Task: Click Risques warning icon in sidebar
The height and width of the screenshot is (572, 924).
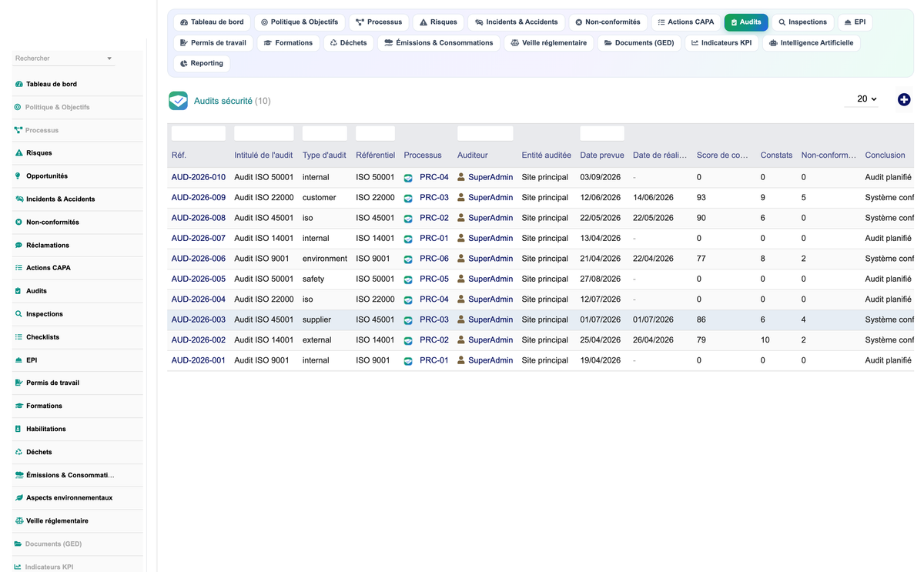Action: (x=18, y=153)
